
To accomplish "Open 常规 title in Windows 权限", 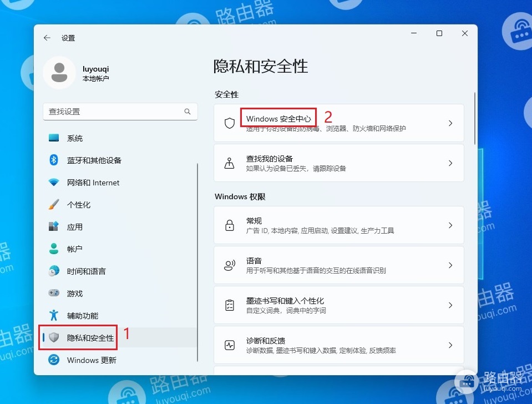I will (254, 221).
